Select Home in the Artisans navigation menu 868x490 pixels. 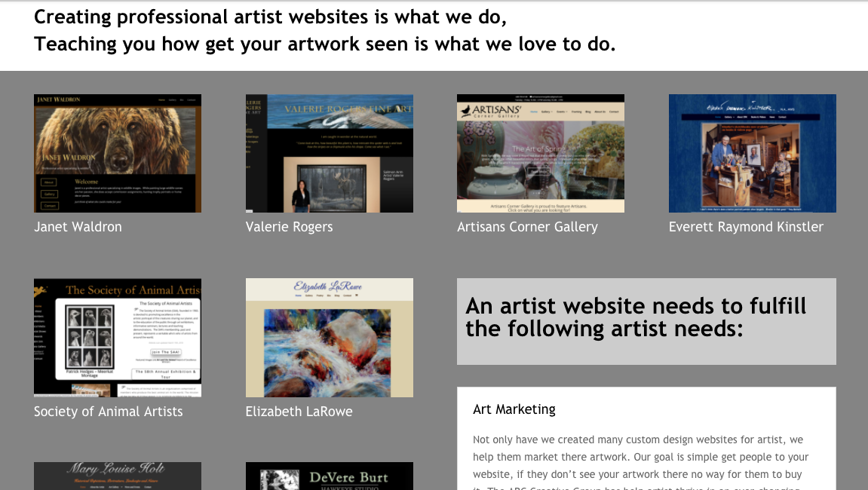[x=534, y=112]
